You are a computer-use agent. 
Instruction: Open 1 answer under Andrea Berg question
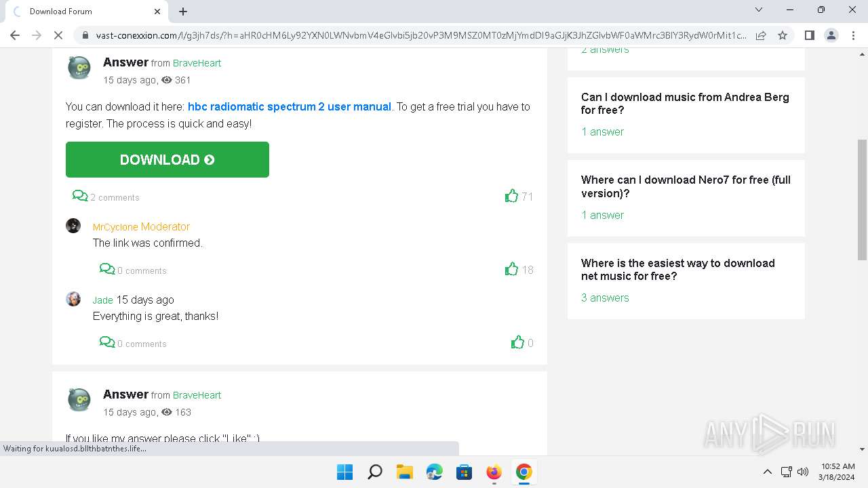pyautogui.click(x=602, y=131)
